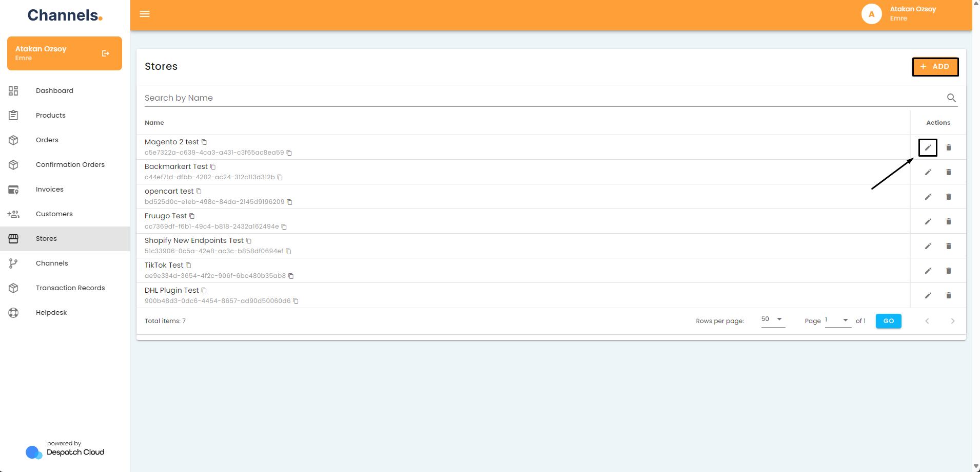Edit the Backmarkert Test store
980x472 pixels.
(928, 172)
